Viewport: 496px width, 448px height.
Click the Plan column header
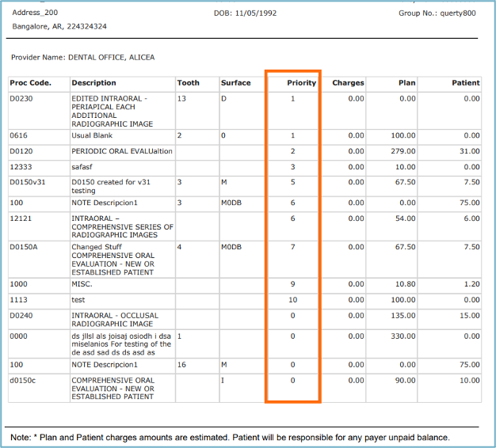406,82
